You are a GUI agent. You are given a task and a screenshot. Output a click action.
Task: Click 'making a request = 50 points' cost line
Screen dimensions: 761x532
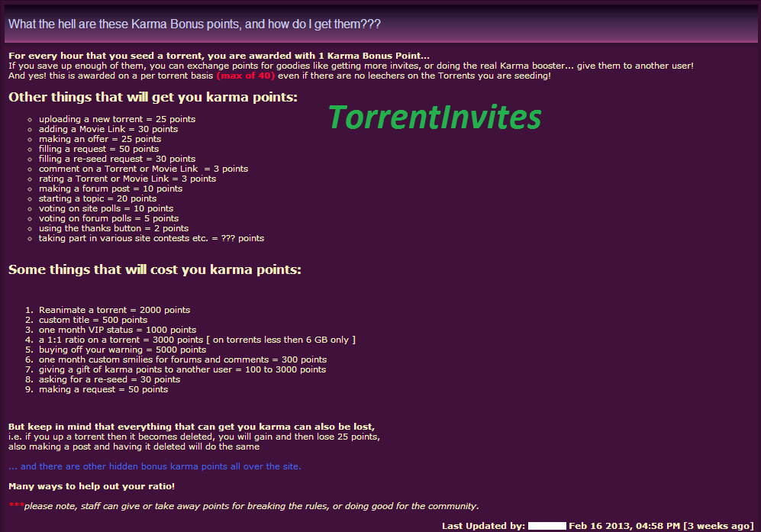pos(103,390)
